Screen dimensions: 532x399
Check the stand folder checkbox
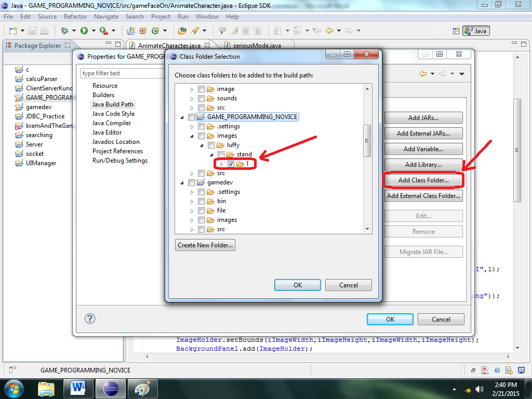coord(220,154)
